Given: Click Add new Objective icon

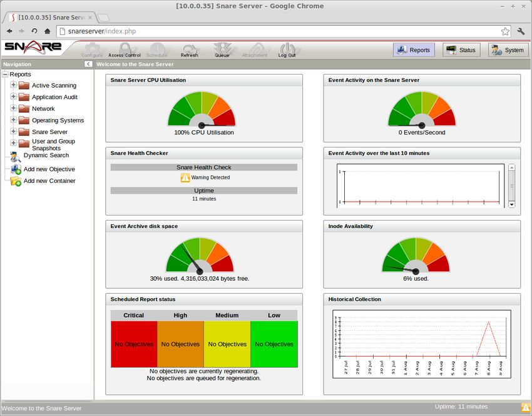Looking at the screenshot, I should [16, 169].
